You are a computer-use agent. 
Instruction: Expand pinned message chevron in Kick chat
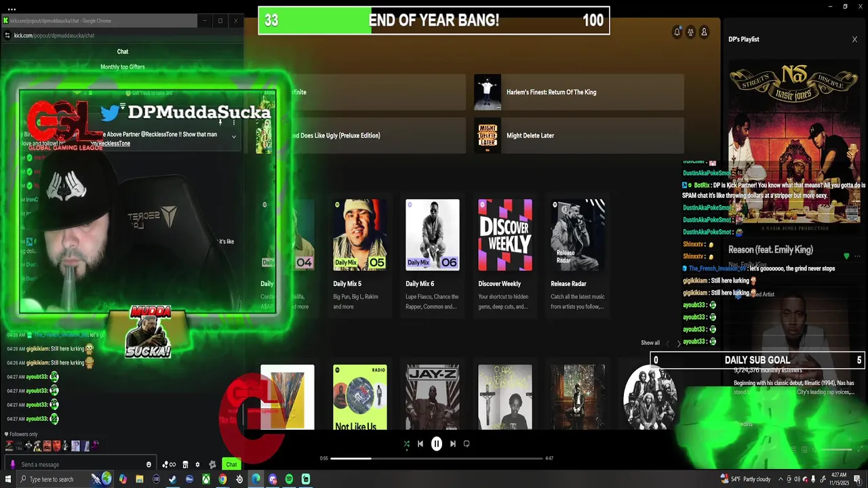(x=234, y=137)
